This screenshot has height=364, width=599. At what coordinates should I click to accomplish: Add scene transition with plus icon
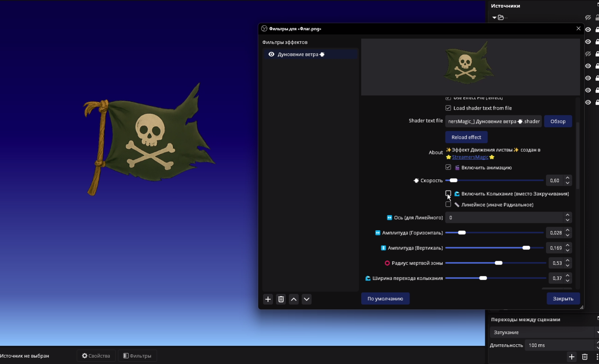tap(572, 357)
